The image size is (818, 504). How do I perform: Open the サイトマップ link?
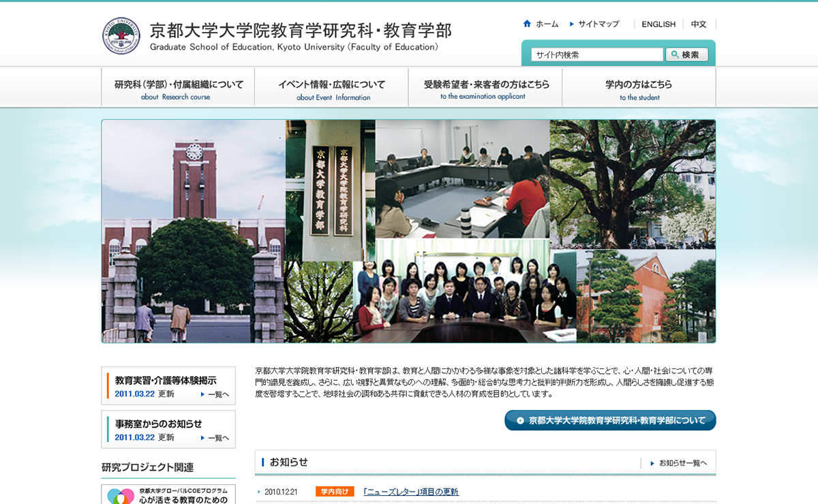[x=599, y=24]
